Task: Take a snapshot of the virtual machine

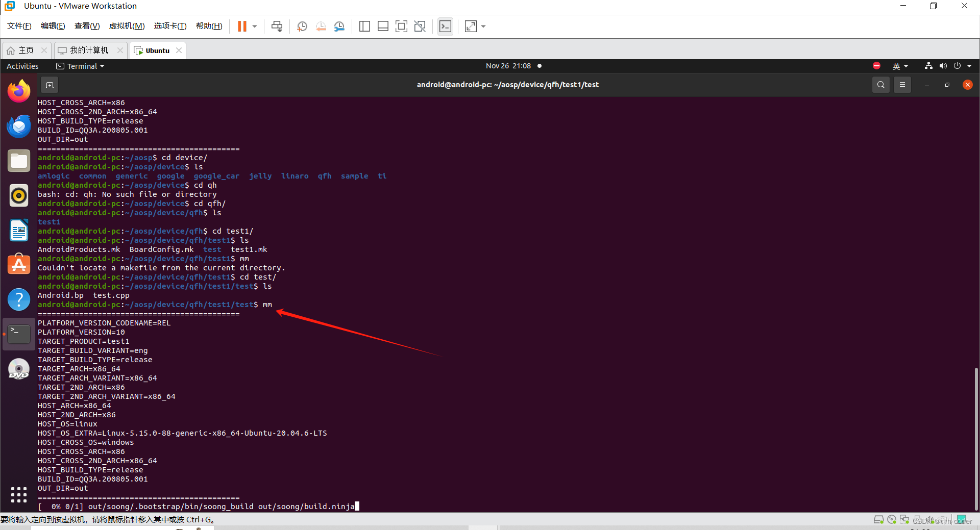Action: coord(302,26)
